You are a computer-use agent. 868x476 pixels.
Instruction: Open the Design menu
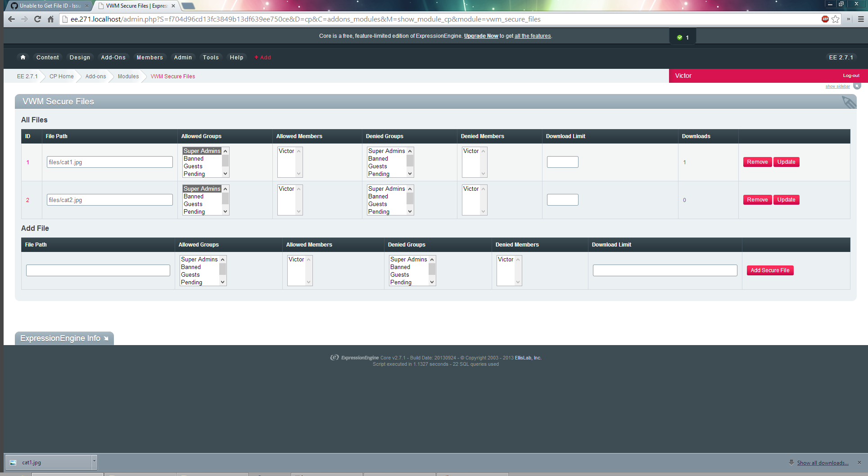[80, 57]
